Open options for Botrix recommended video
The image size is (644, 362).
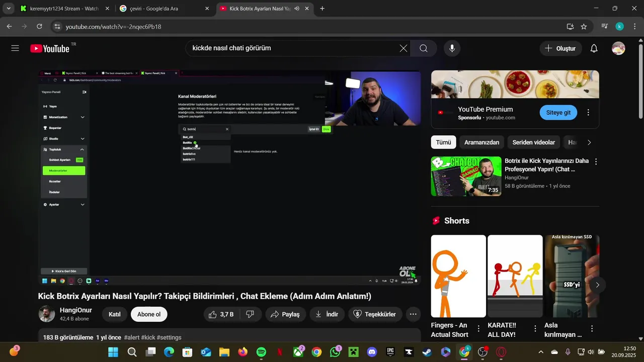[x=596, y=161]
